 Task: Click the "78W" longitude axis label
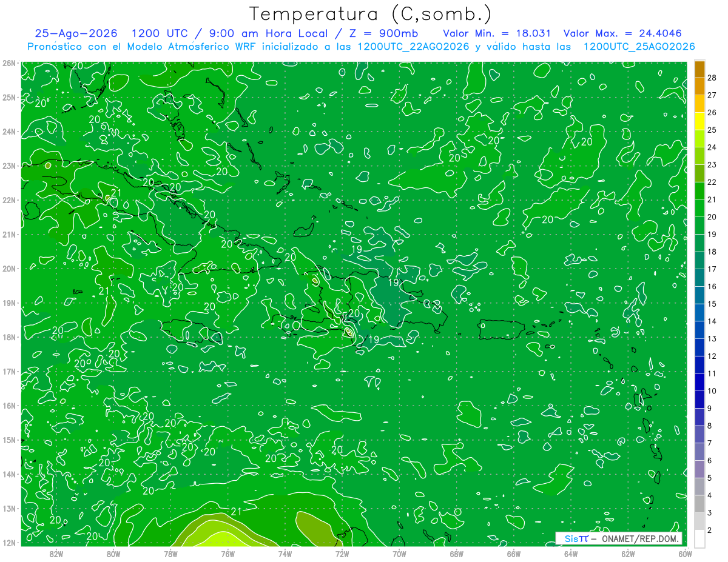170,554
